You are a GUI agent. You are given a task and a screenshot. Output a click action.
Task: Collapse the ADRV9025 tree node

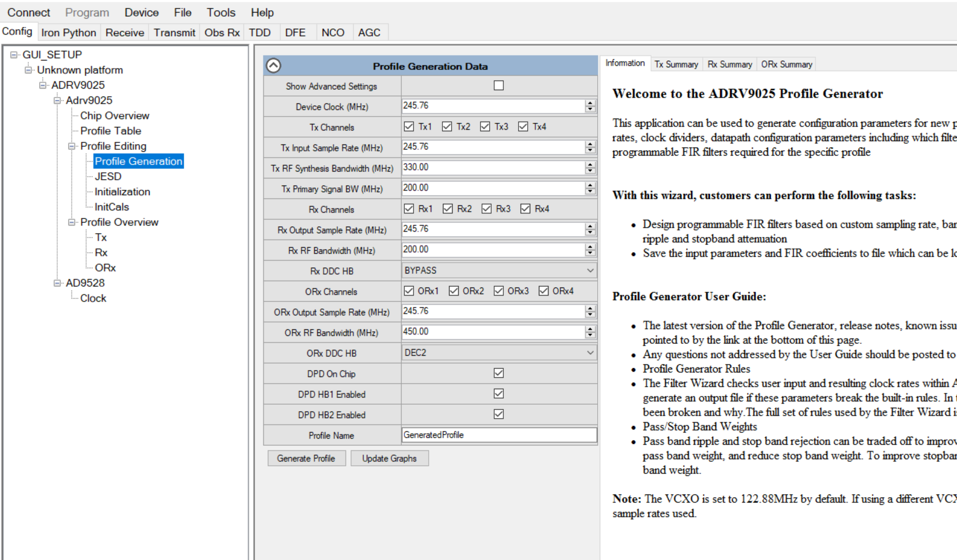43,85
